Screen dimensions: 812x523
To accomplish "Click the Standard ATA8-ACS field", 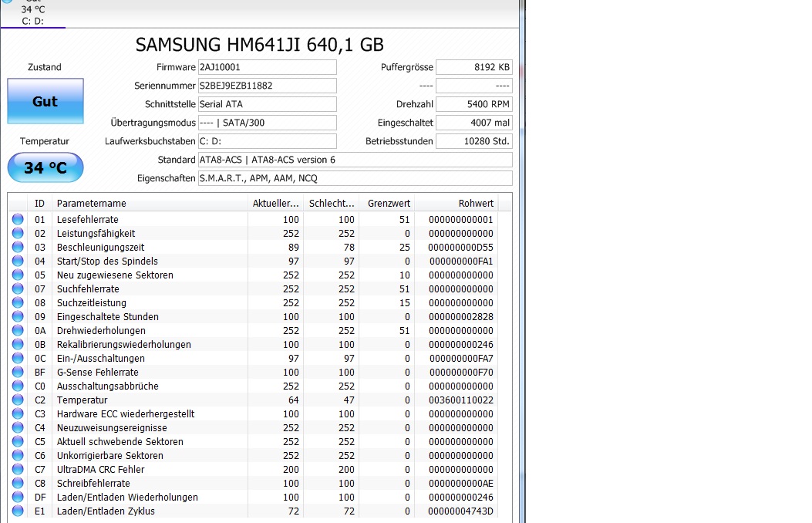I will (355, 160).
